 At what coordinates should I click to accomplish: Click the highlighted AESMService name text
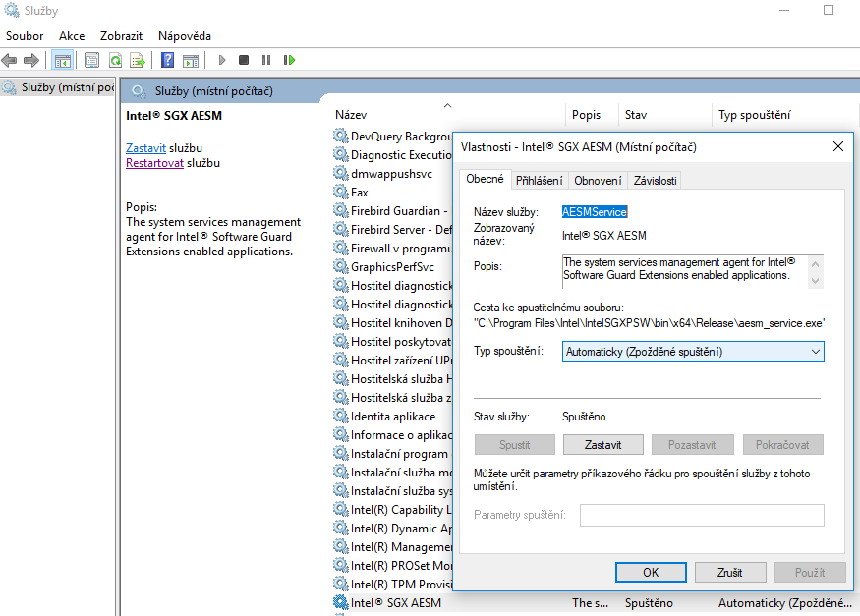595,212
